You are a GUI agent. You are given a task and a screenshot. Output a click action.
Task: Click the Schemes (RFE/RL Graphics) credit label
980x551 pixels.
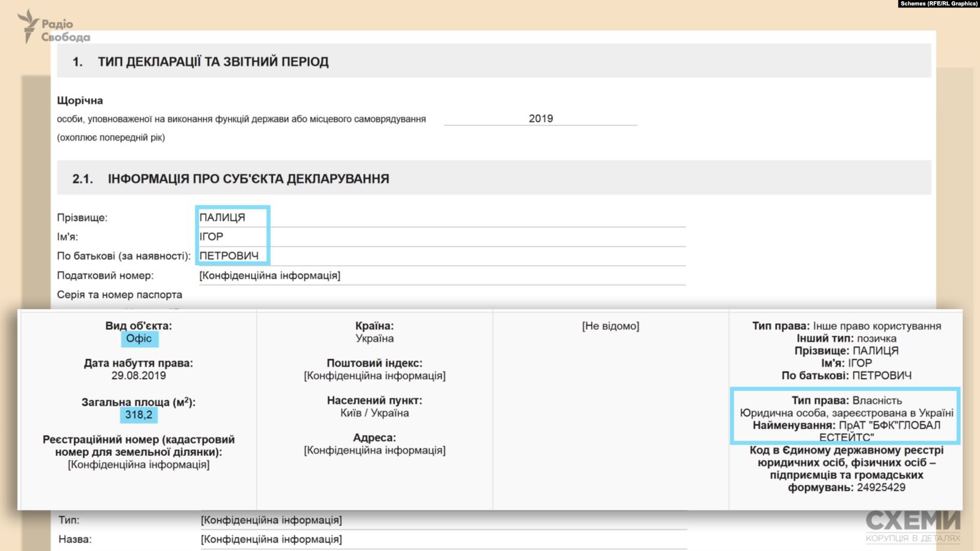pos(938,4)
